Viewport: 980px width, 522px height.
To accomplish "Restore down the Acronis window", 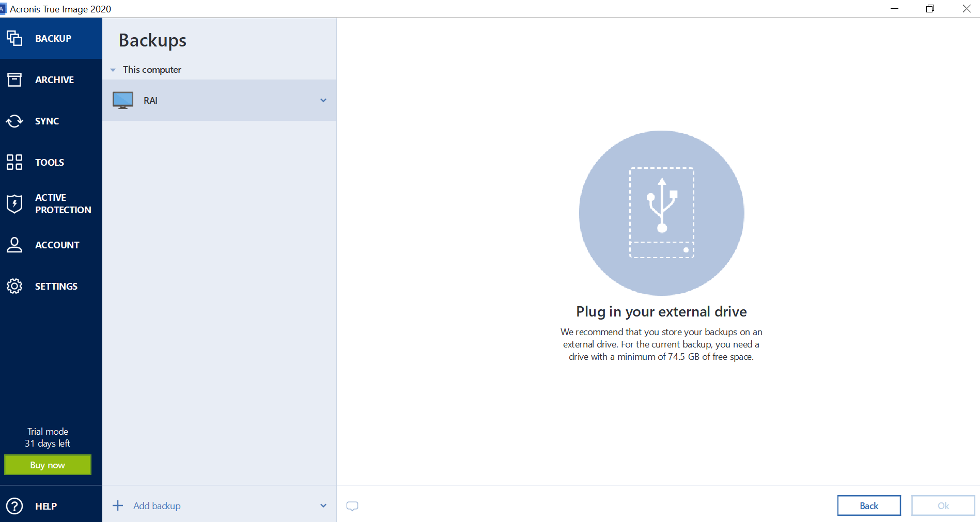I will 930,9.
